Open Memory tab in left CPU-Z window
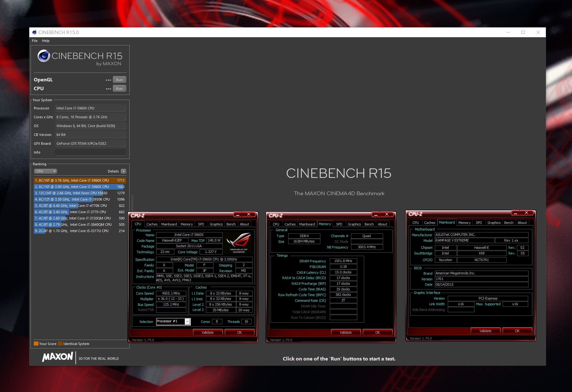 [187, 224]
